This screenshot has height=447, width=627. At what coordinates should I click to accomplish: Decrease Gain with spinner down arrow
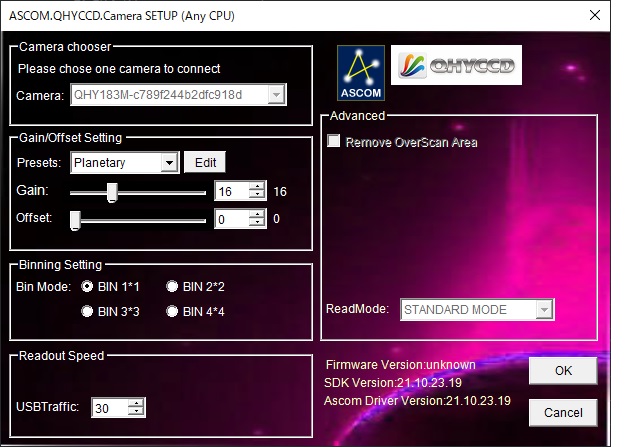click(x=257, y=196)
